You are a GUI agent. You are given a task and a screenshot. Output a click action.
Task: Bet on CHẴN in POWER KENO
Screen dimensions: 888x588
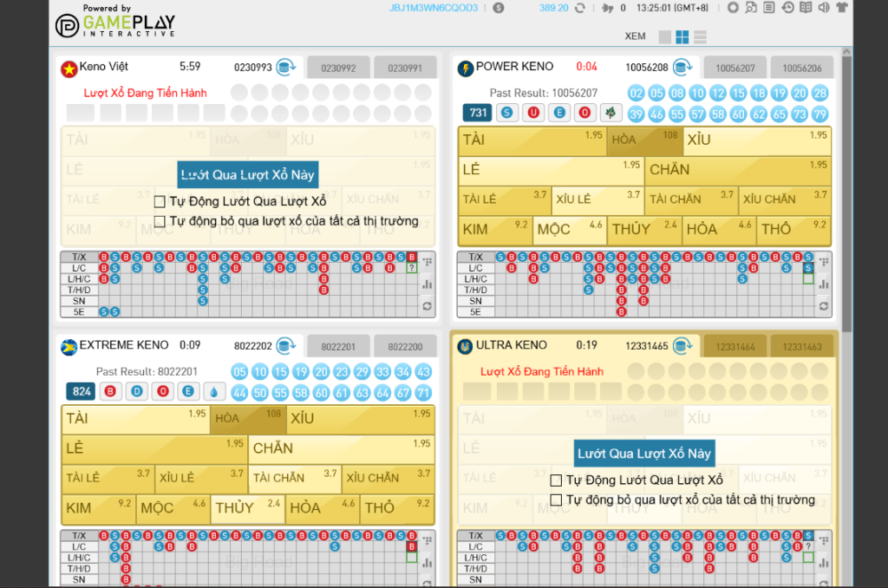738,171
